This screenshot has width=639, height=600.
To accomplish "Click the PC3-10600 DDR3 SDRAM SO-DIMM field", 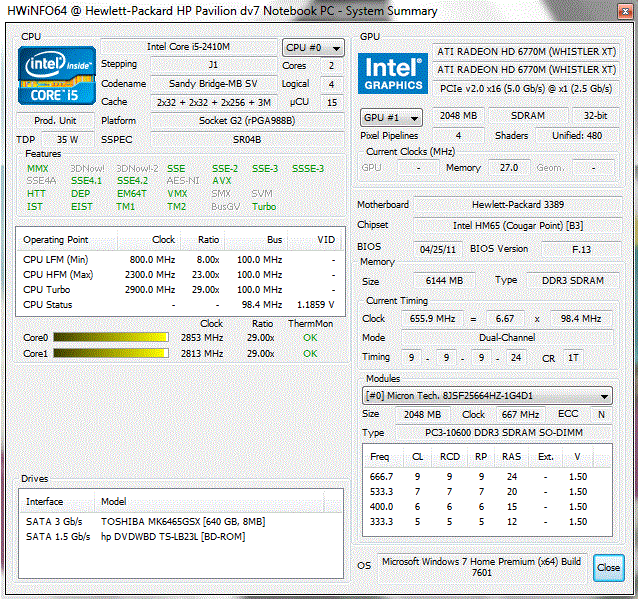I will [x=504, y=433].
